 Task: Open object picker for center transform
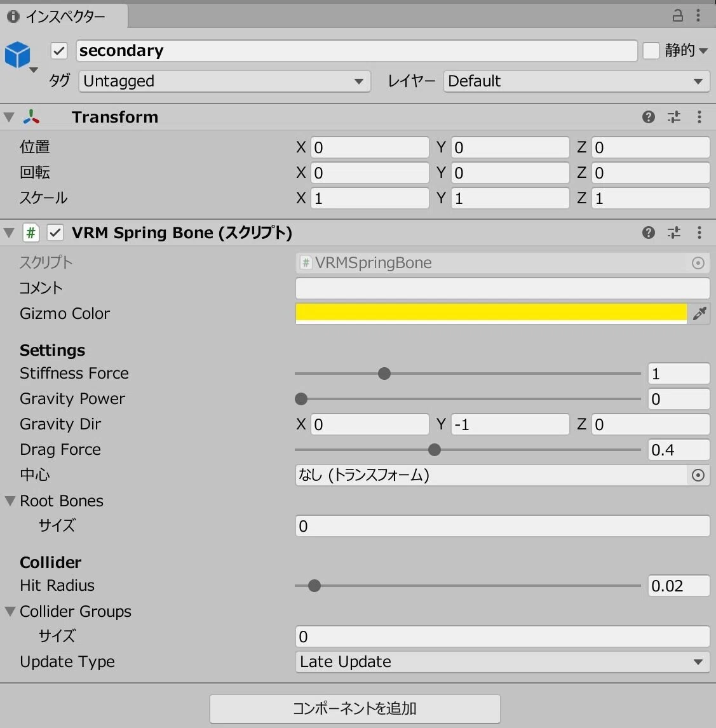pyautogui.click(x=698, y=475)
